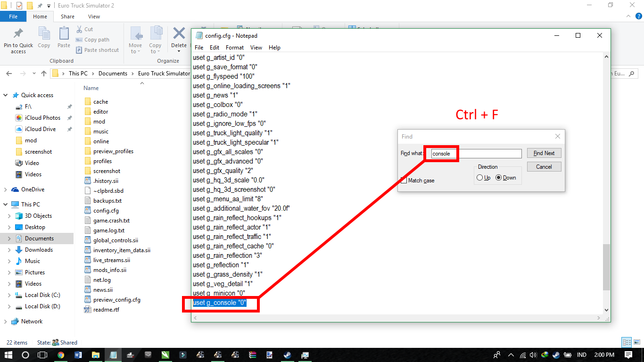Toggle the Match case checkbox

point(404,180)
